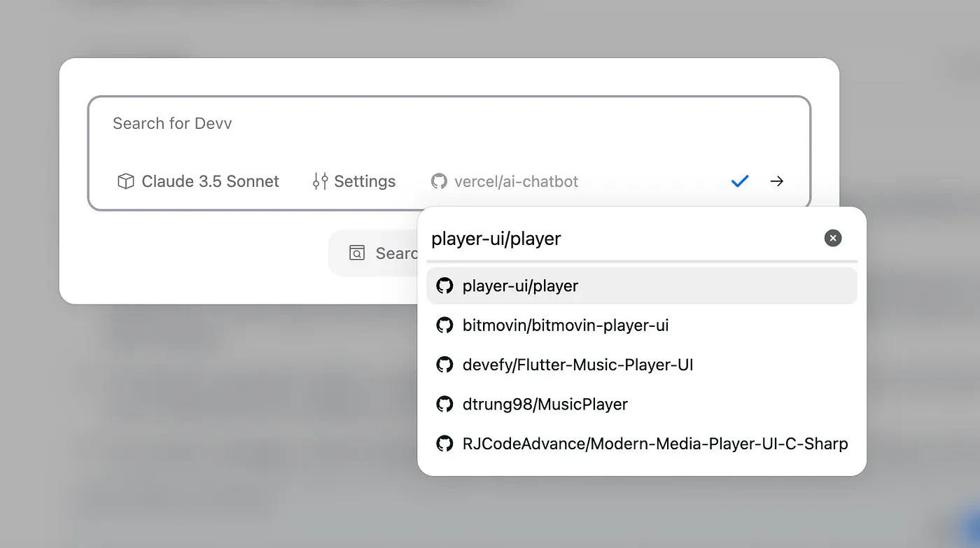Viewport: 980px width, 548px height.
Task: Select player-ui/player from the results
Action: coord(642,286)
